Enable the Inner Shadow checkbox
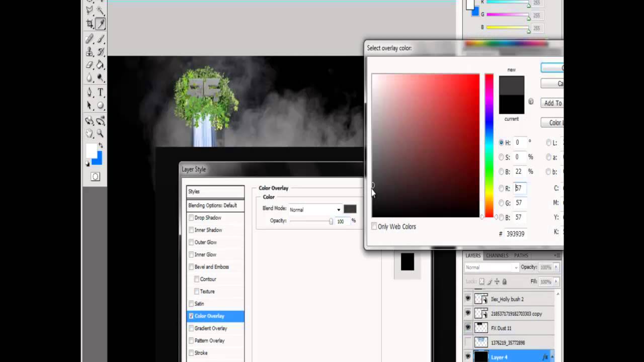Screen dimensions: 644x362 pyautogui.click(x=191, y=230)
